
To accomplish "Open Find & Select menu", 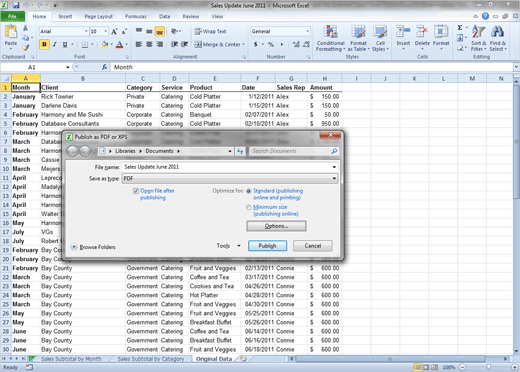I will 498,38.
